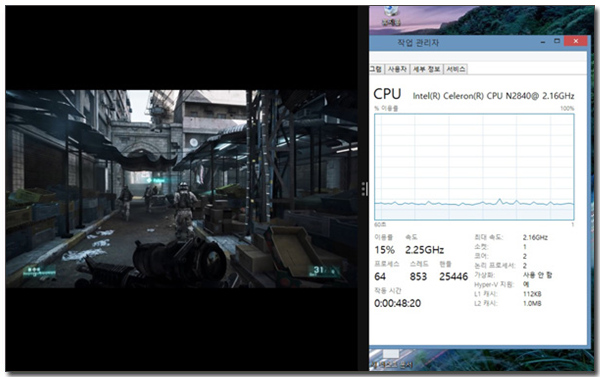600x377 pixels.
Task: Maximize the Task Manager window
Action: coord(557,41)
